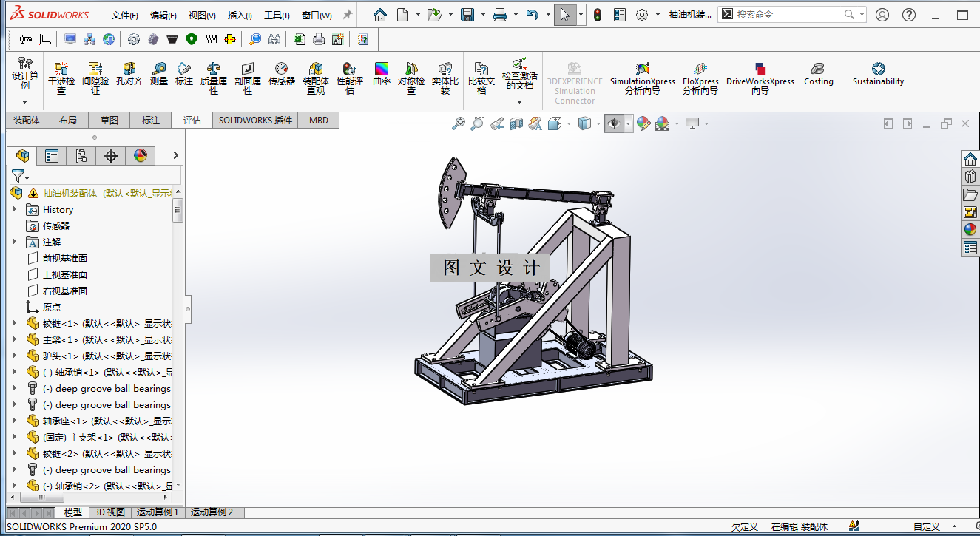This screenshot has width=980, height=536.
Task: Open the 干涉检查 interference detection tool
Action: [x=61, y=78]
